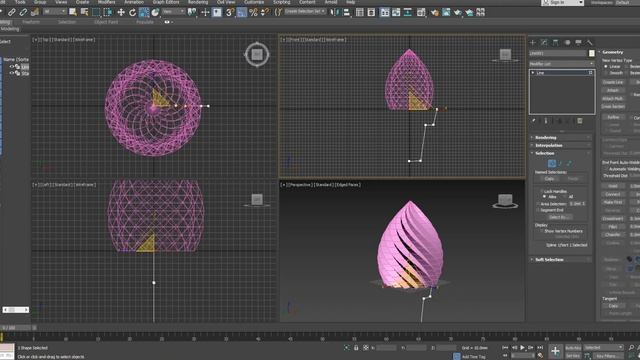
Task: Toggle Angle Snap in toolbar
Action: click(x=242, y=13)
